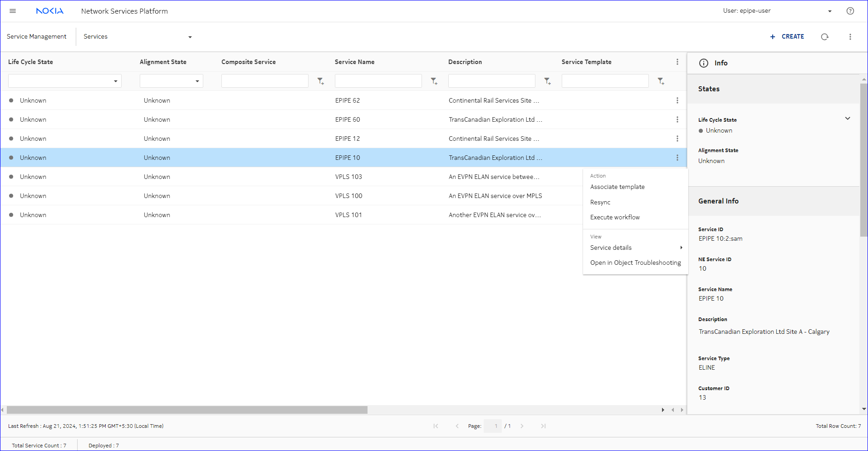868x451 pixels.
Task: Open the Life Cycle State filter dropdown
Action: [x=115, y=81]
